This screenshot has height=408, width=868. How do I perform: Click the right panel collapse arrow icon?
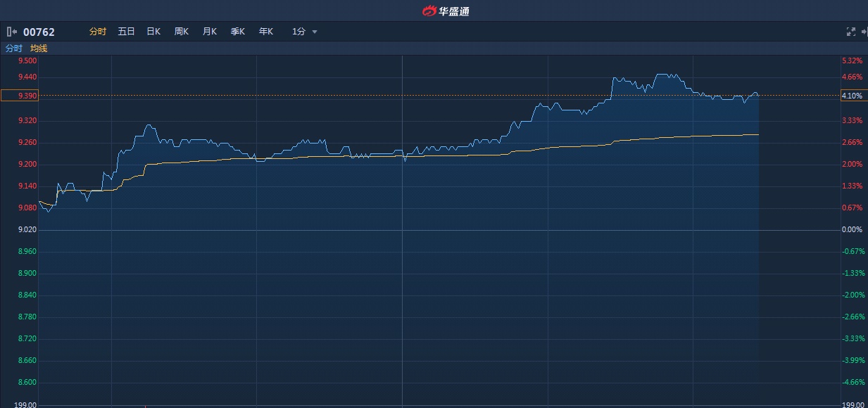click(864, 32)
